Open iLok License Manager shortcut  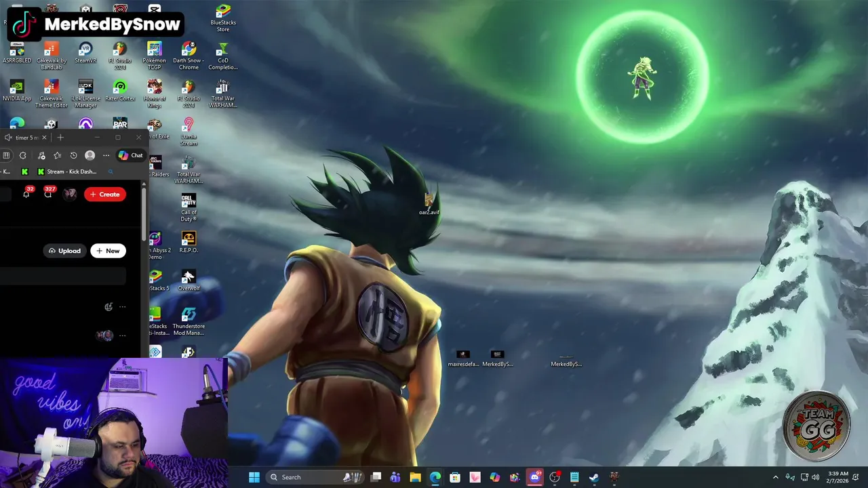85,94
